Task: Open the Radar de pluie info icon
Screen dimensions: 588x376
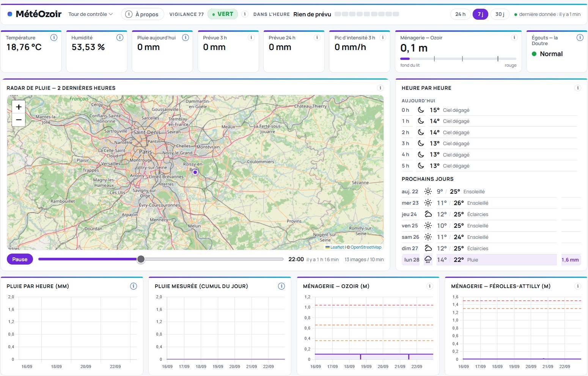Action: (380, 88)
